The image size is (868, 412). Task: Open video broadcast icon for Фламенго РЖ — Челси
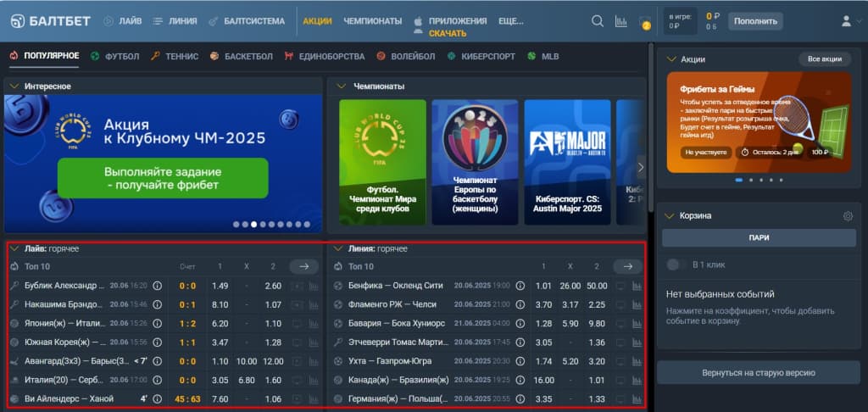[620, 304]
